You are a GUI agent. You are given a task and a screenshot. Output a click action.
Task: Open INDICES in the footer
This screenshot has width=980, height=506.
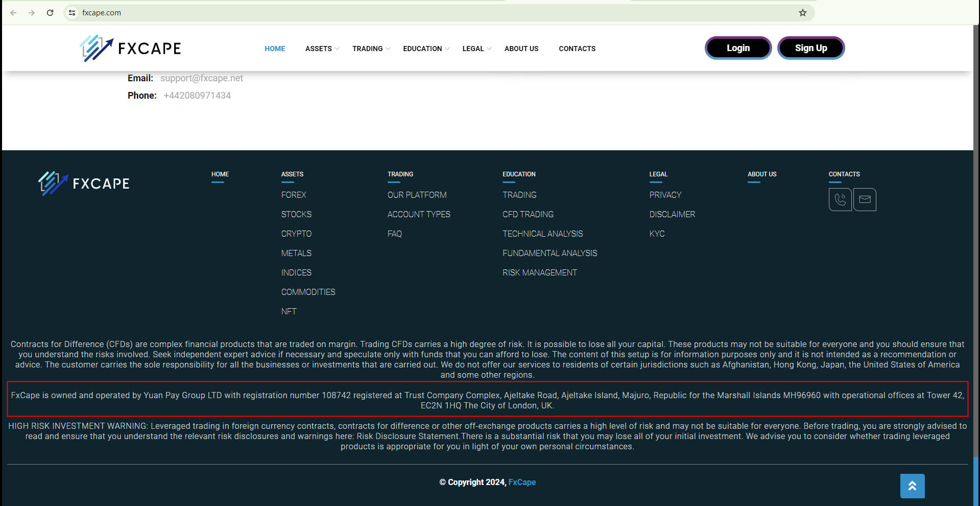tap(296, 272)
